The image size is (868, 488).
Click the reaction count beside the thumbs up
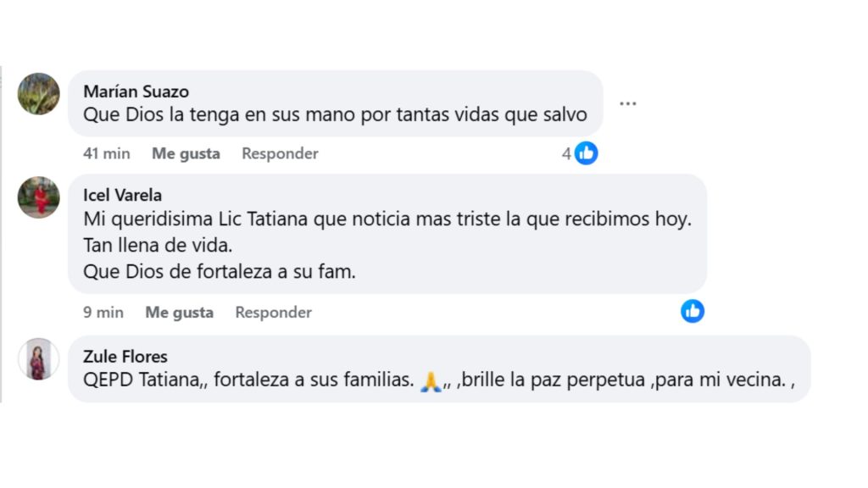pos(568,153)
